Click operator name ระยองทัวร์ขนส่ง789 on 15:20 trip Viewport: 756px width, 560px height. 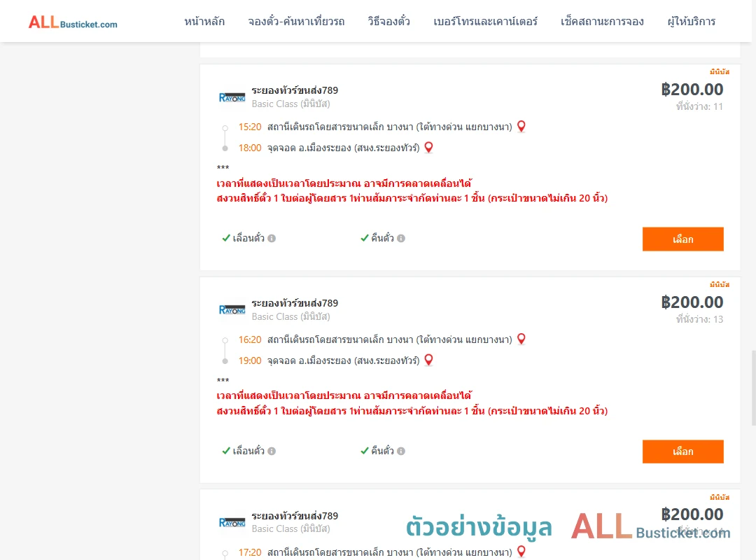(x=295, y=90)
